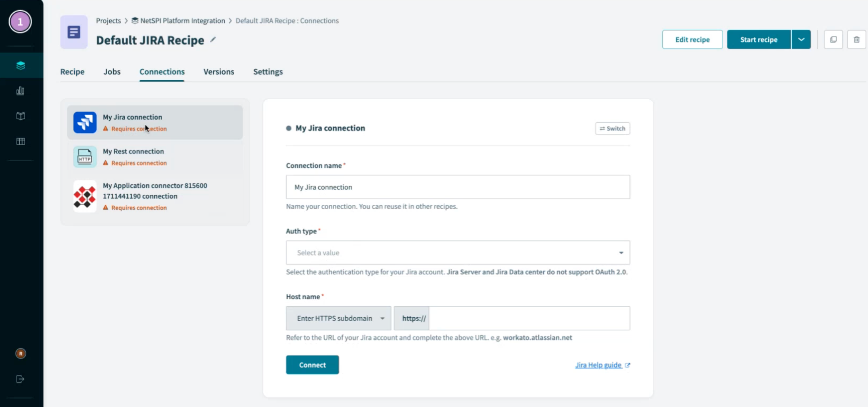The image size is (868, 407).
Task: Select My Application connector 815600 connection
Action: pyautogui.click(x=155, y=196)
